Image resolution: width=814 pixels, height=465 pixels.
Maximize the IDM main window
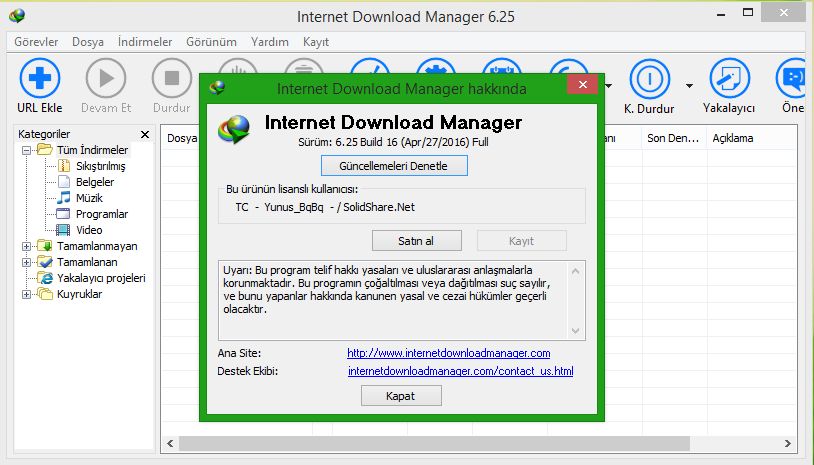[748, 13]
